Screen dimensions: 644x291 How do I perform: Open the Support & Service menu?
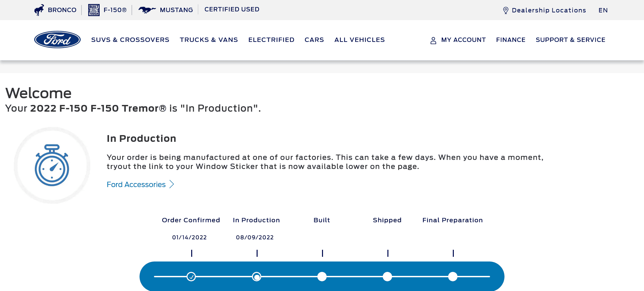coord(570,40)
